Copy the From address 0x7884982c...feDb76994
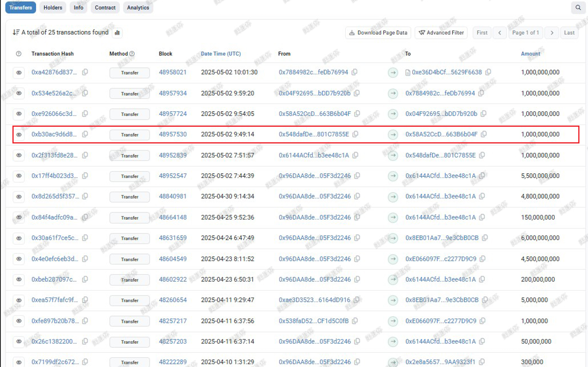 tap(354, 72)
